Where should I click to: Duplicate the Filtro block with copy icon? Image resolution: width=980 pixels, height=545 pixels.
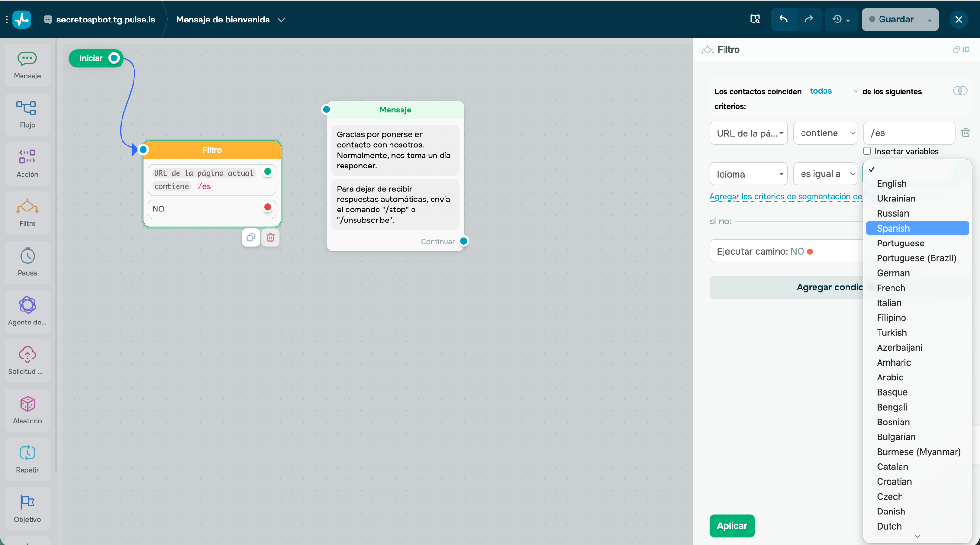[x=251, y=237]
